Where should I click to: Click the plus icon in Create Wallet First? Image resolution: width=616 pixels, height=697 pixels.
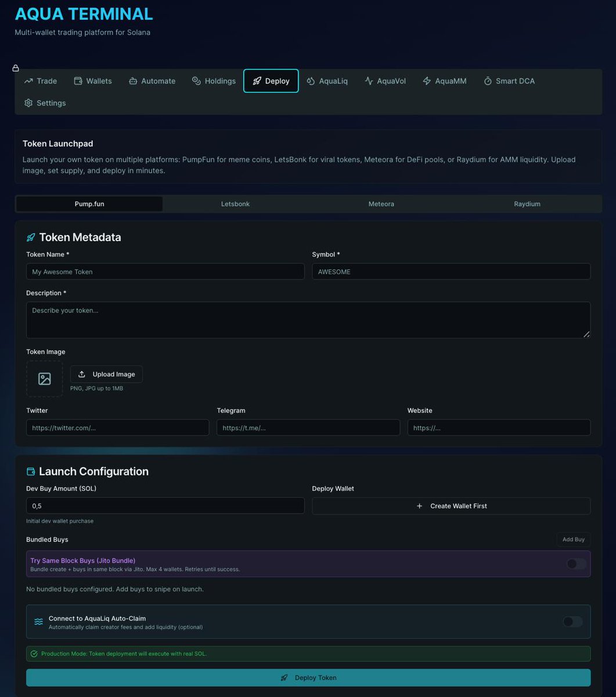pos(420,506)
